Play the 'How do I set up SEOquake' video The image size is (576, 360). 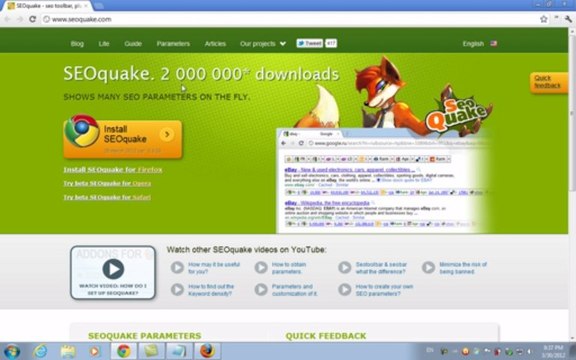click(x=113, y=273)
